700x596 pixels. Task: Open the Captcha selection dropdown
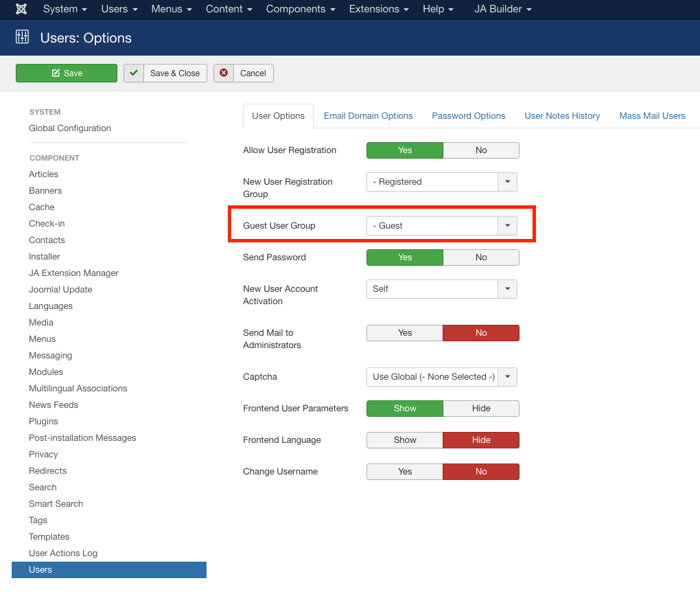[507, 377]
